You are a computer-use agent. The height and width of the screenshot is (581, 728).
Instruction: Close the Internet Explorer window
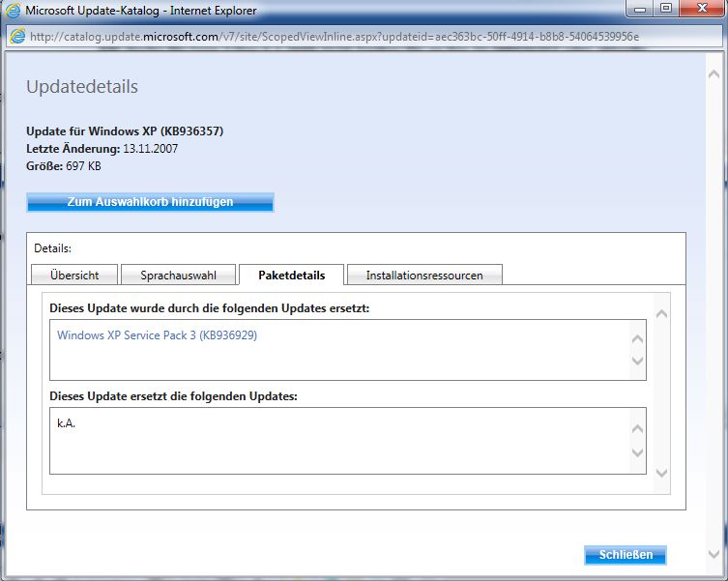pyautogui.click(x=703, y=9)
